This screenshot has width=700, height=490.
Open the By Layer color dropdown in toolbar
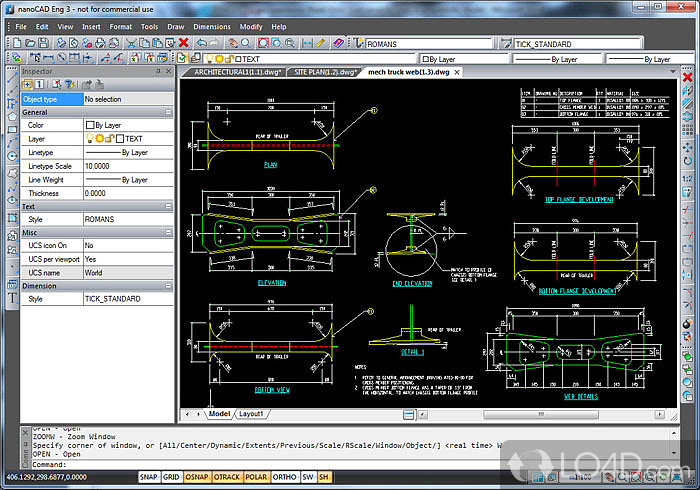click(x=464, y=58)
